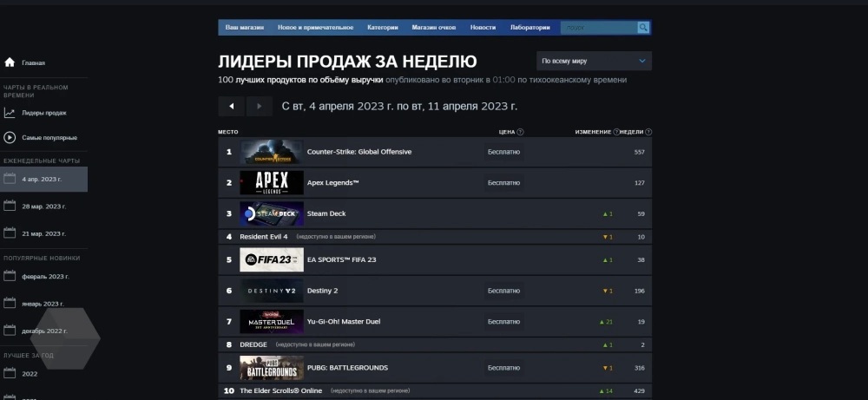The height and width of the screenshot is (400, 868).
Task: Open февраль 2023 г. popular new releases
Action: (45, 276)
